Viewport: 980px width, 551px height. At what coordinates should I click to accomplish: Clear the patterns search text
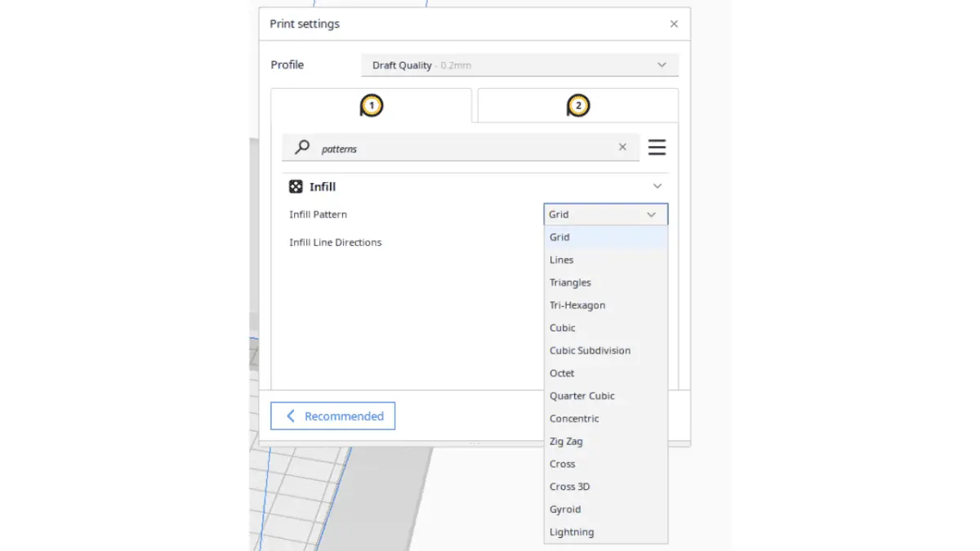point(622,148)
